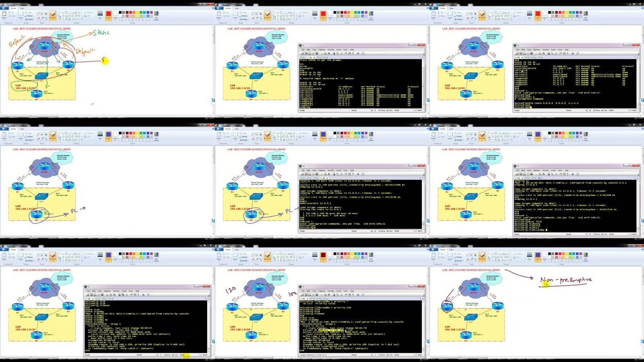Viewport: 644px width, 362px height.
Task: Pick black palette swatch in the 'Static' frame
Action: click(x=120, y=12)
